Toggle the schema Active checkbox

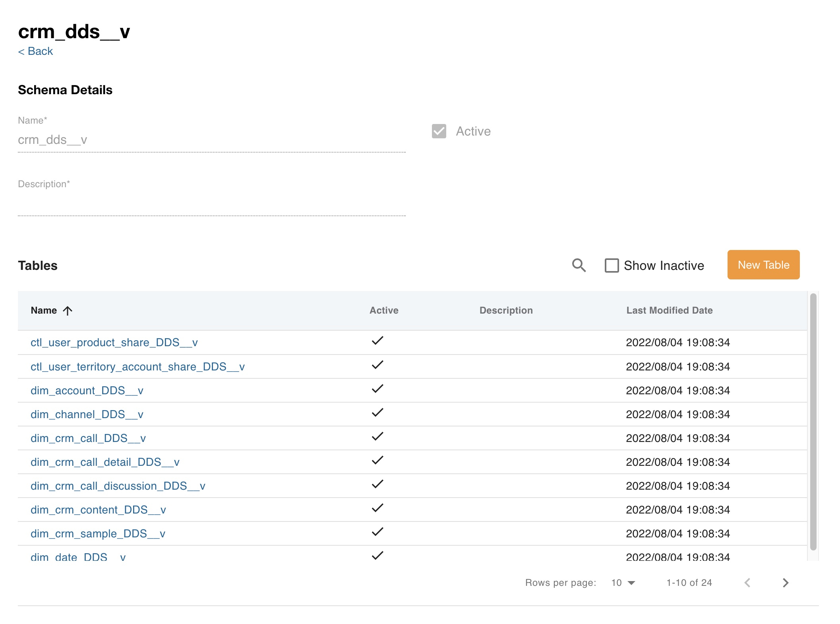(439, 131)
